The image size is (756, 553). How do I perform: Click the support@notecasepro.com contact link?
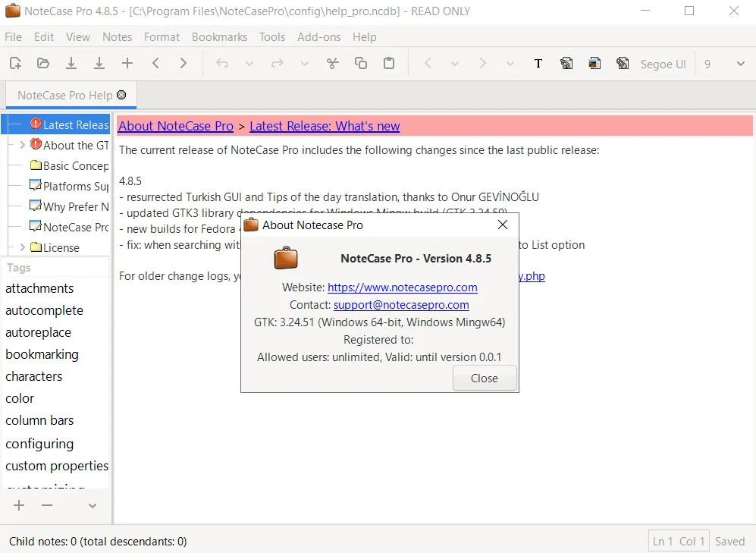coord(401,305)
